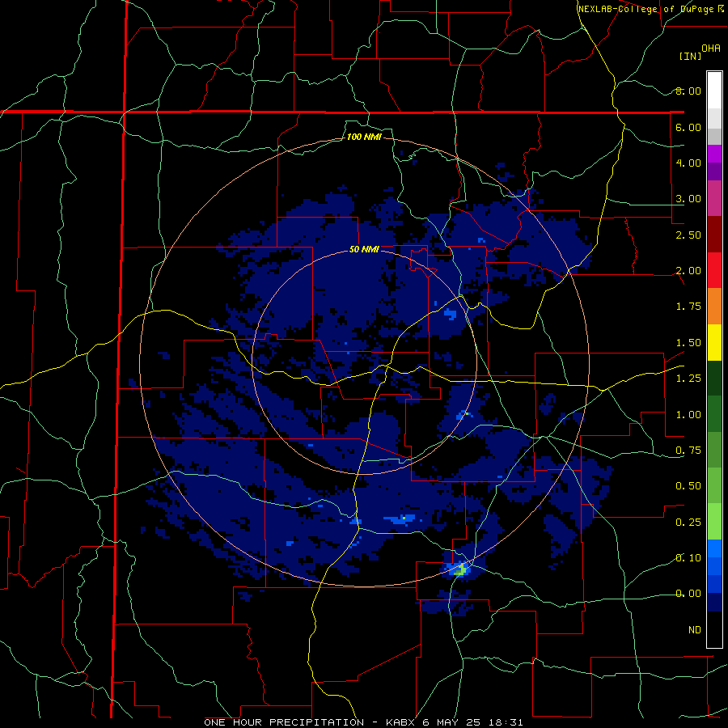This screenshot has width=728, height=728.
Task: Click the 'NEXLAB-College of DuPage' credit text
Action: [645, 9]
